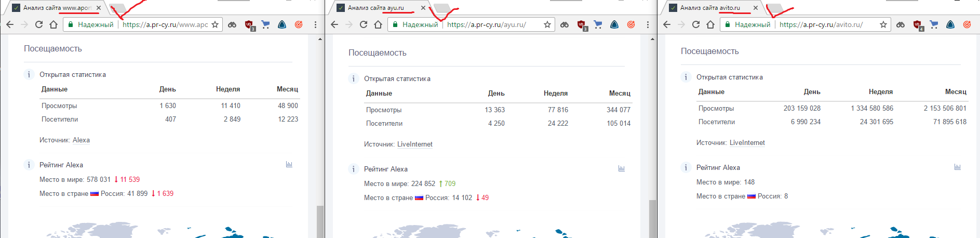
Task: Reload the page in the aport window
Action: pyautogui.click(x=38, y=24)
